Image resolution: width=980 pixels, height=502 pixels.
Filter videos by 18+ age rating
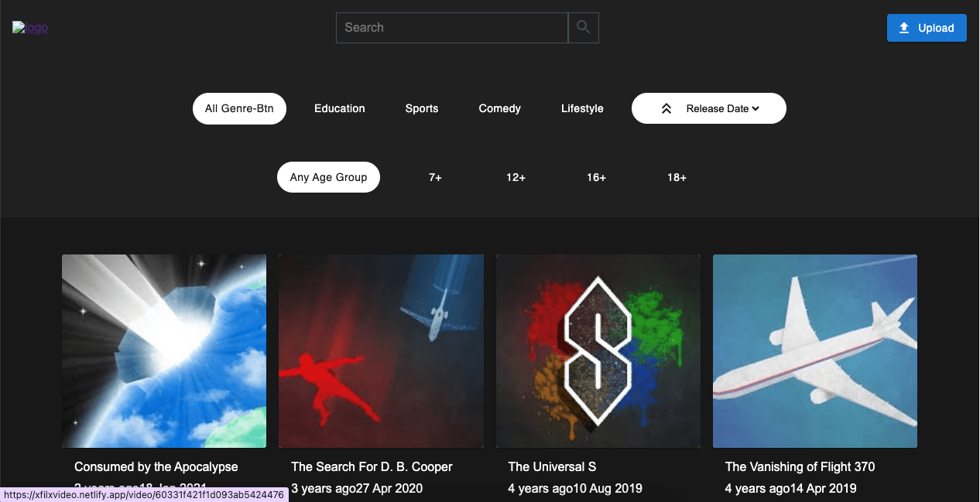coord(677,177)
